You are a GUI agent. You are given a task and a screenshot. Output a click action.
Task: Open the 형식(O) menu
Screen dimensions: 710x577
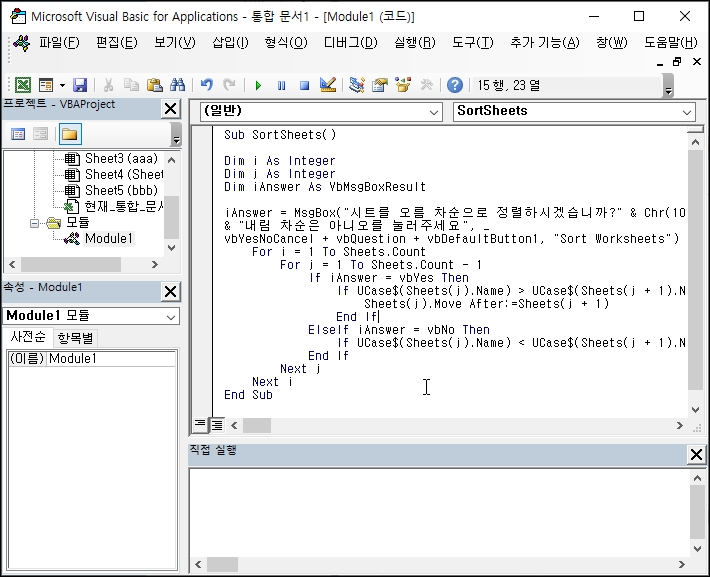(286, 43)
